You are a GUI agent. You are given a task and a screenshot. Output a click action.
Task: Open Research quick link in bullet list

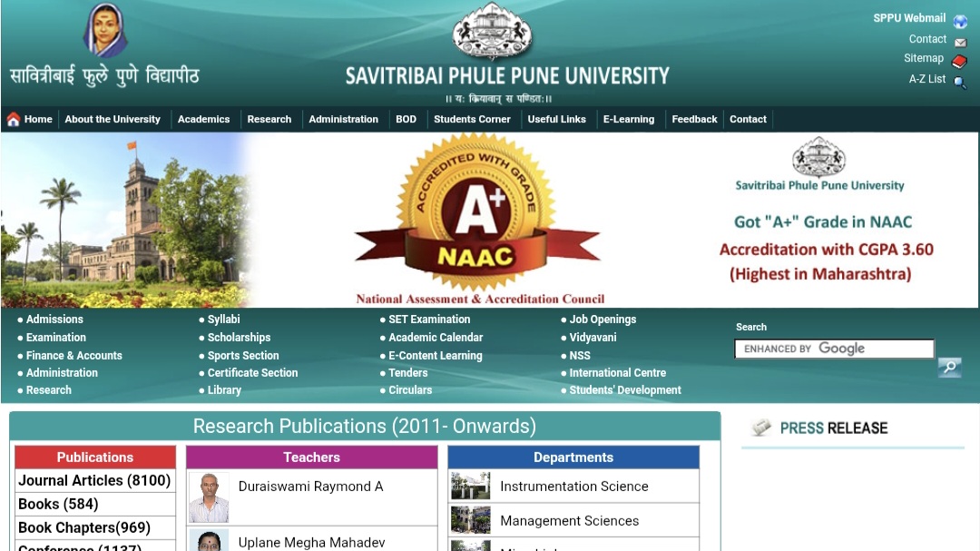[49, 390]
